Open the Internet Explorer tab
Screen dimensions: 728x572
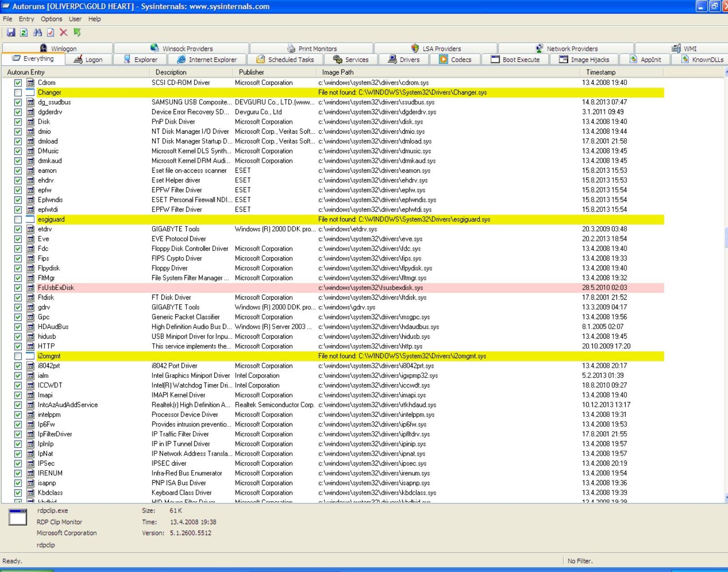point(207,60)
